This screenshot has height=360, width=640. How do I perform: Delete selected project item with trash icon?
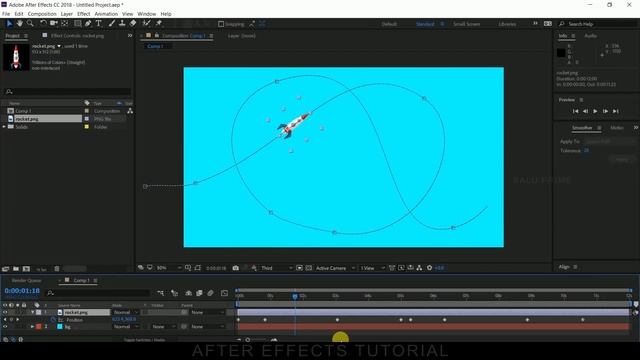[57, 269]
